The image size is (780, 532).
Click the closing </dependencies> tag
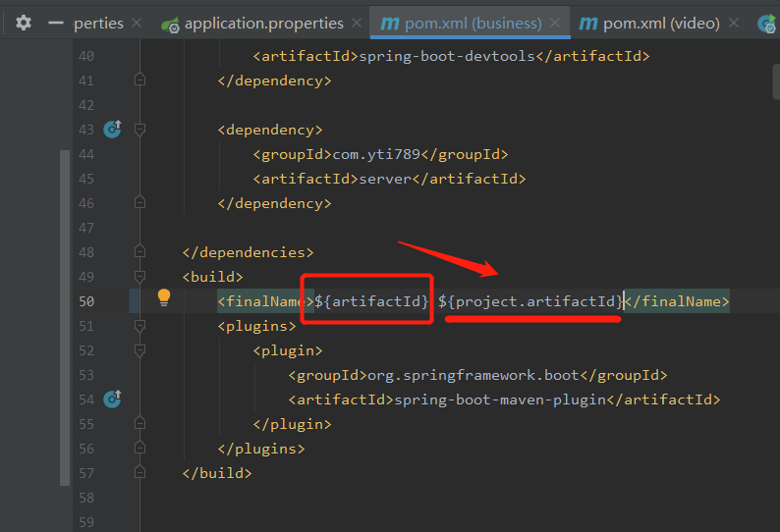tap(248, 252)
